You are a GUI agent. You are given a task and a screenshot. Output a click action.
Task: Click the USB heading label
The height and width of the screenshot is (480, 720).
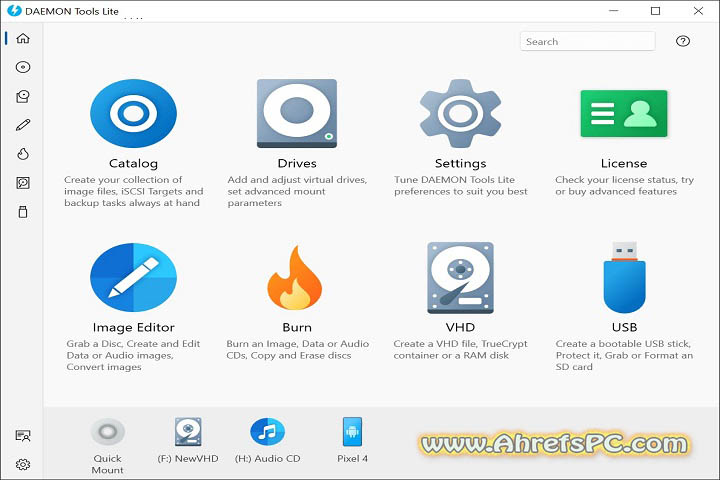[624, 328]
